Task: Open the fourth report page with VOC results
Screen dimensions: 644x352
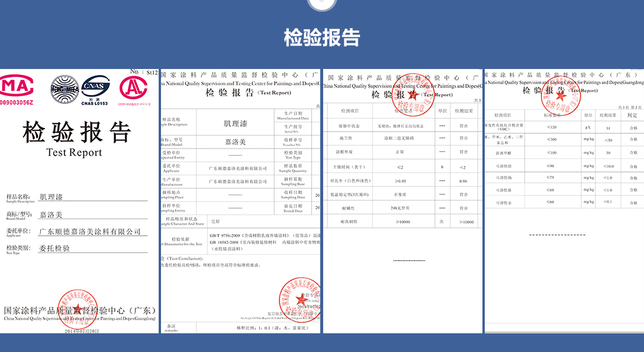Action: pyautogui.click(x=564, y=201)
